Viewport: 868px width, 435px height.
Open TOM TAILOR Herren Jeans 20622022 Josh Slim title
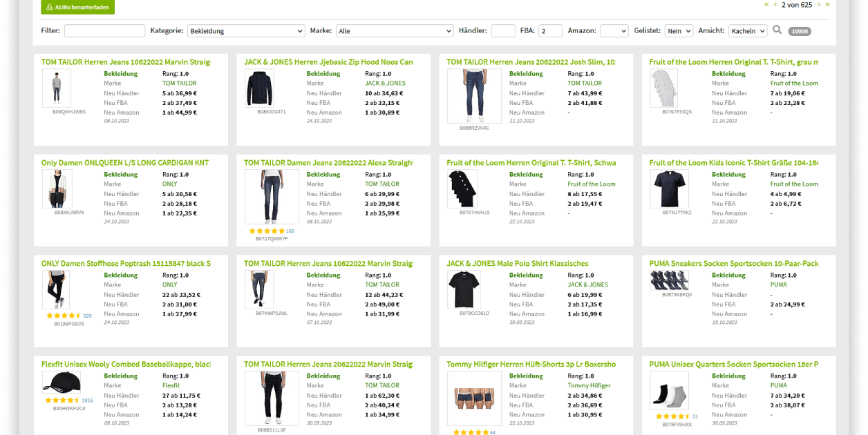[531, 62]
